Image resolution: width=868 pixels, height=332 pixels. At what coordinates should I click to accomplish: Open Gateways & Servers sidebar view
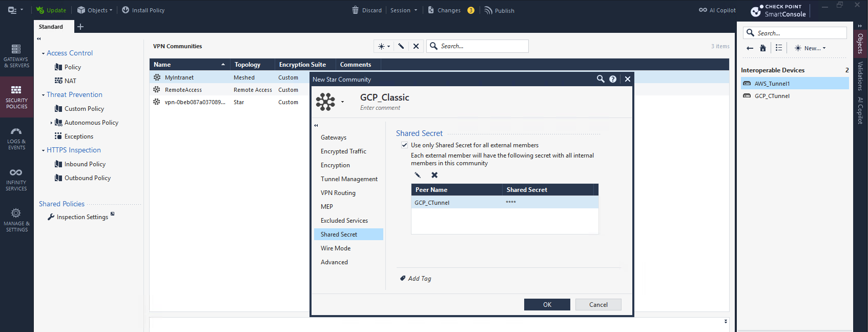16,56
